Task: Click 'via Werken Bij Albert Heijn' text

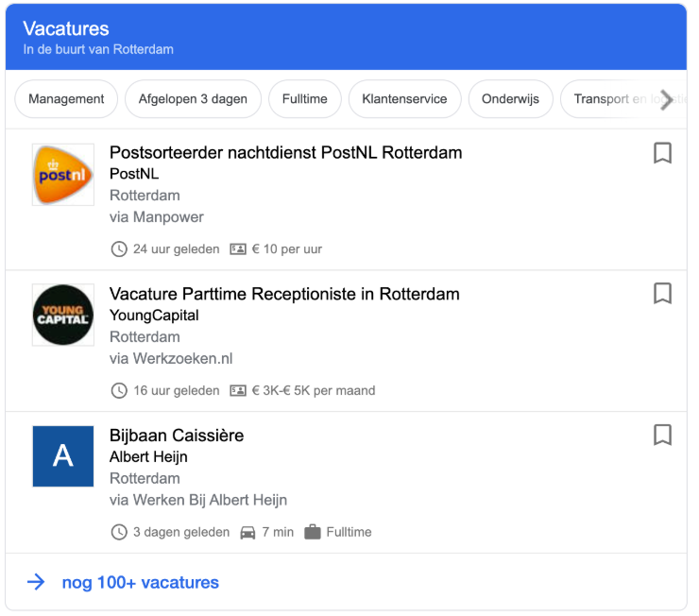Action: 198,500
